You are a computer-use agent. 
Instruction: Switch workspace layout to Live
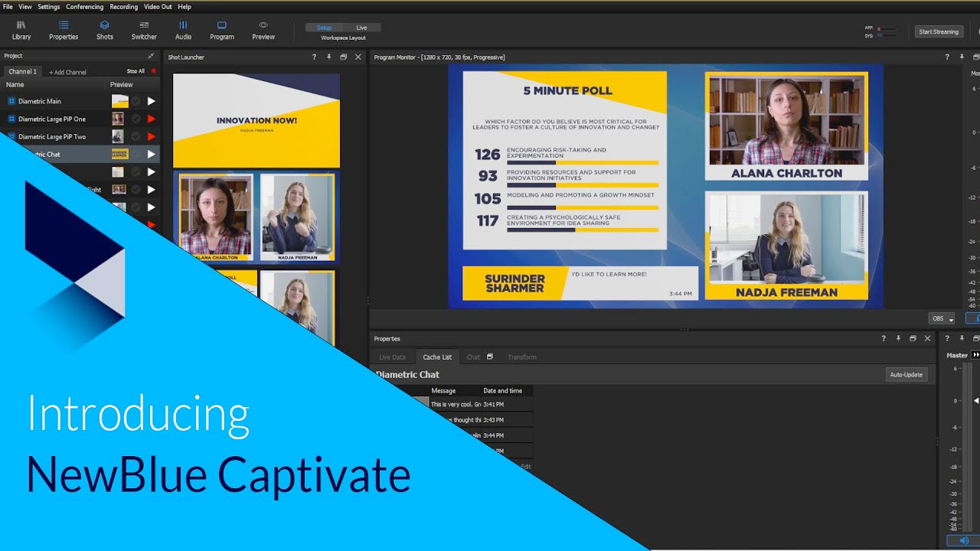pyautogui.click(x=361, y=28)
